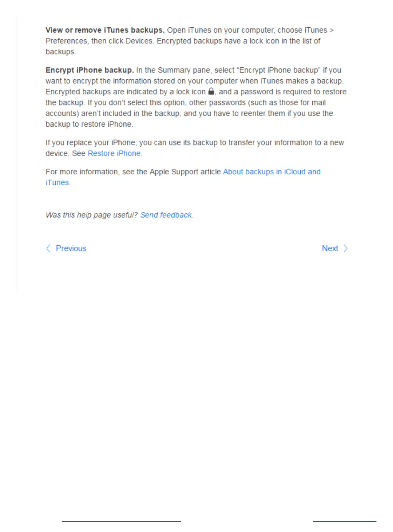Go to the Previous help page
The height and width of the screenshot is (532, 393).
(x=71, y=248)
